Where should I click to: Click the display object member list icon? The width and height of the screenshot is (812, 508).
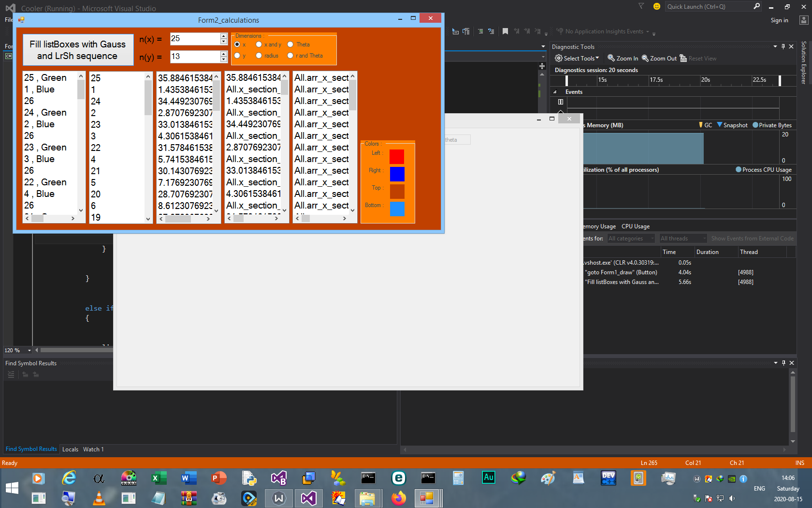[455, 31]
